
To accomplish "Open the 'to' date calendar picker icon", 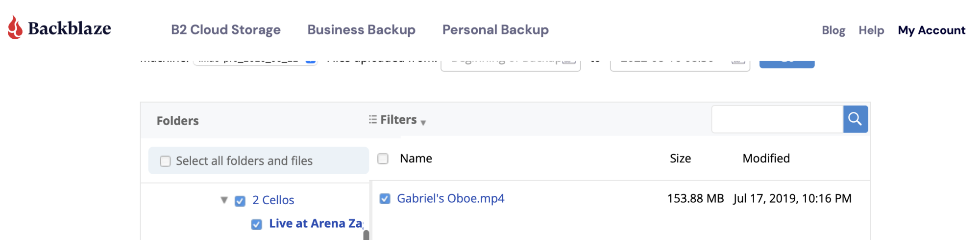I will 738,61.
